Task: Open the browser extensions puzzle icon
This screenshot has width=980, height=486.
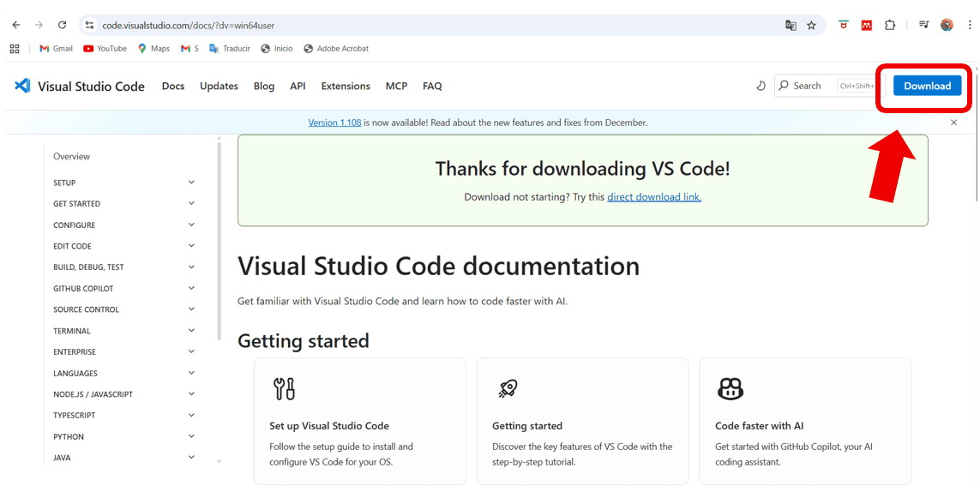Action: pyautogui.click(x=890, y=25)
